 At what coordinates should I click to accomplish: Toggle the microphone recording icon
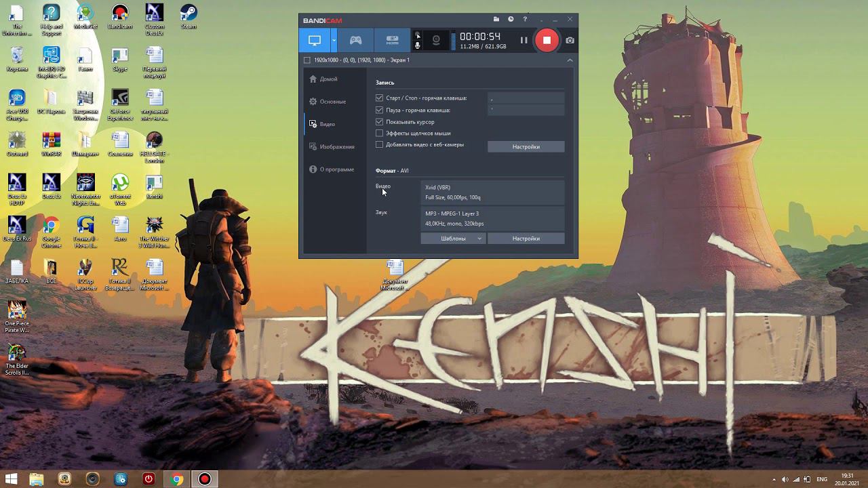pos(418,45)
